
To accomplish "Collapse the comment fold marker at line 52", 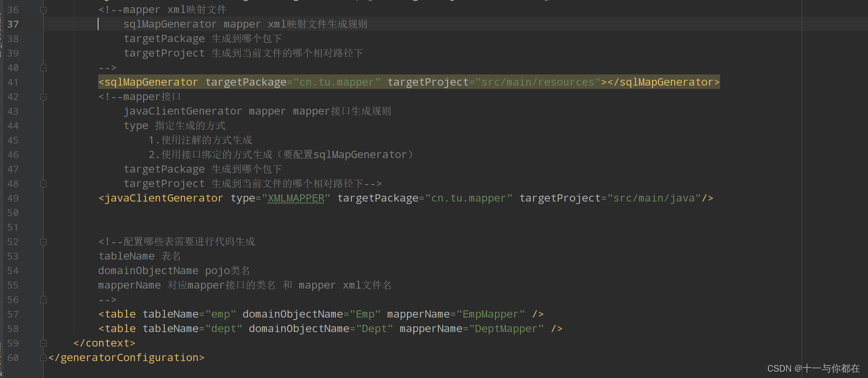I will [43, 242].
